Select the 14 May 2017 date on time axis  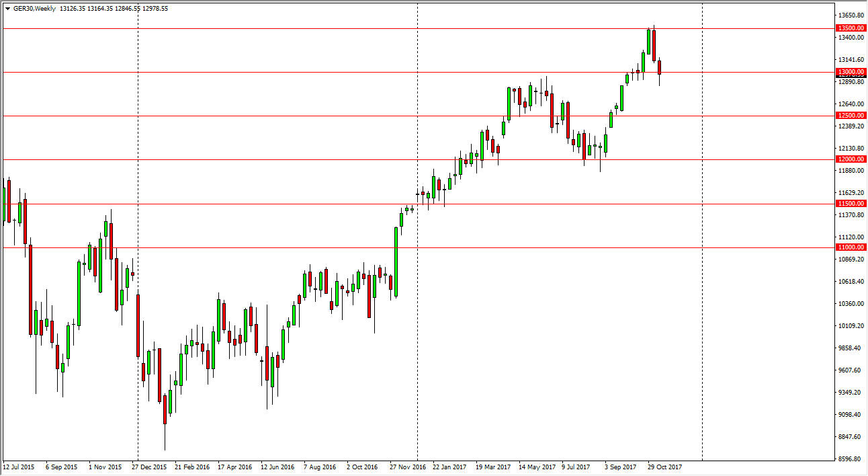pos(537,467)
